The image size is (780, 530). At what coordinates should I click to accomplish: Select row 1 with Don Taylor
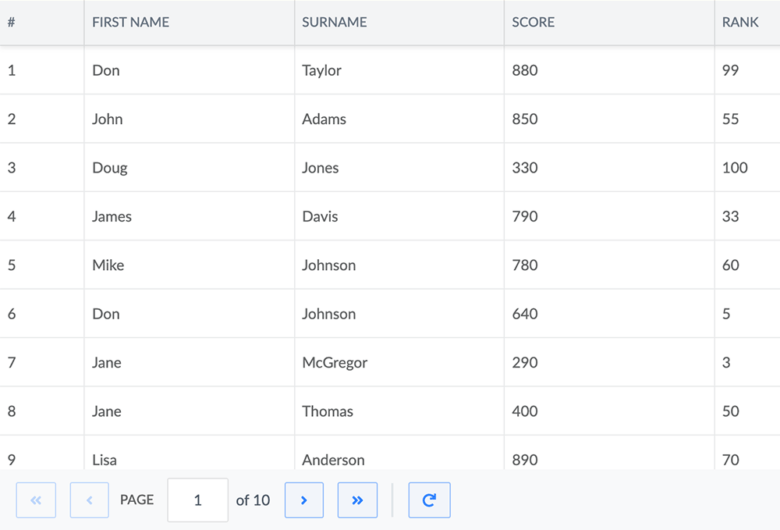click(x=390, y=70)
